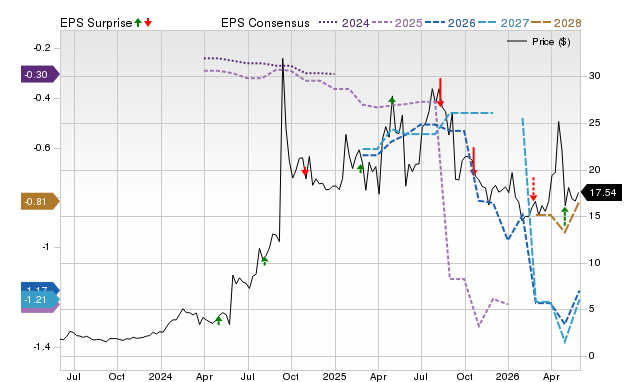Click the light blue -1.21 value tag
640x382 pixels.
[40, 300]
